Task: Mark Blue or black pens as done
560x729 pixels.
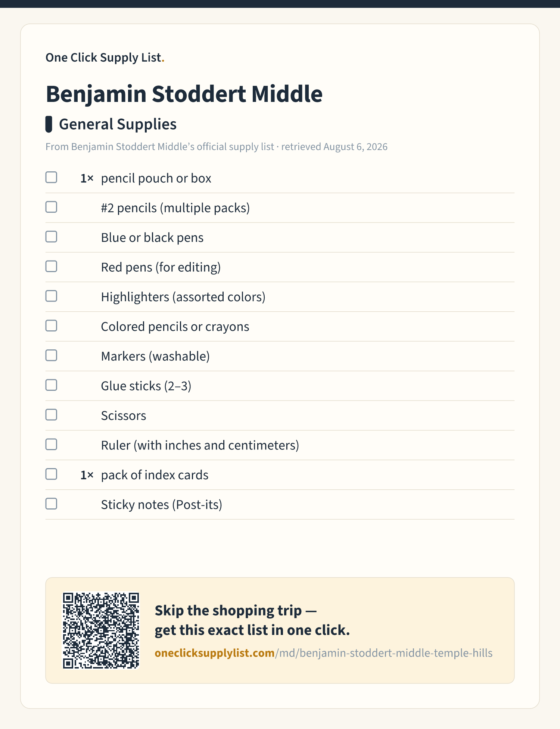Action: (x=51, y=237)
